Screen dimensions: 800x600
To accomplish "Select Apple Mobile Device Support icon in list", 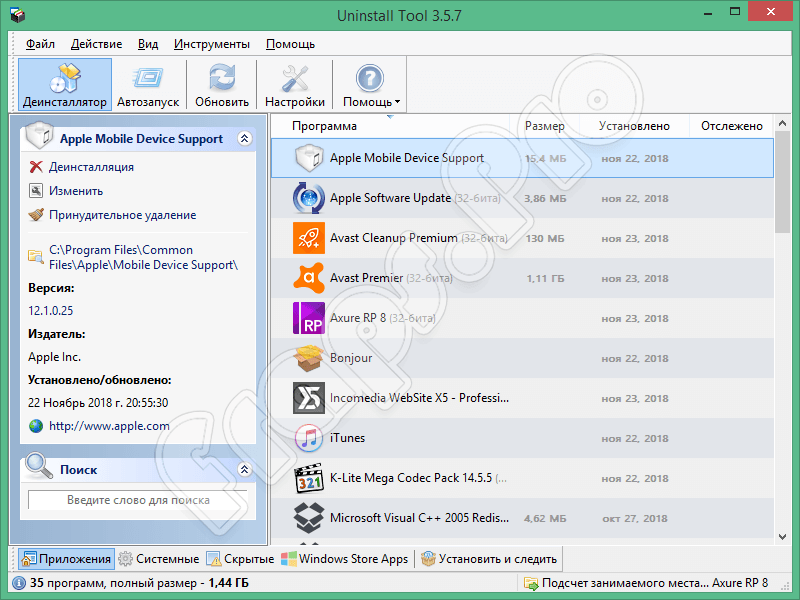I will click(309, 158).
